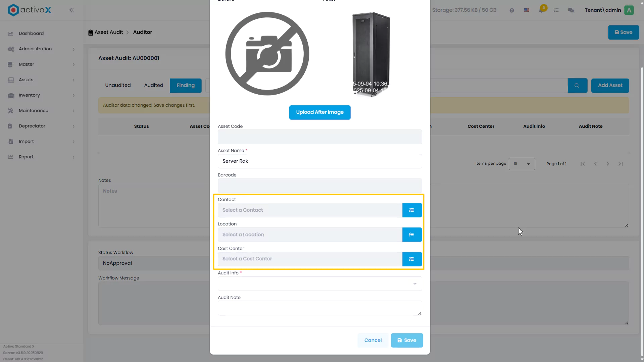Click the Maintenance tools icon
This screenshot has height=362, width=644.
[x=10, y=111]
